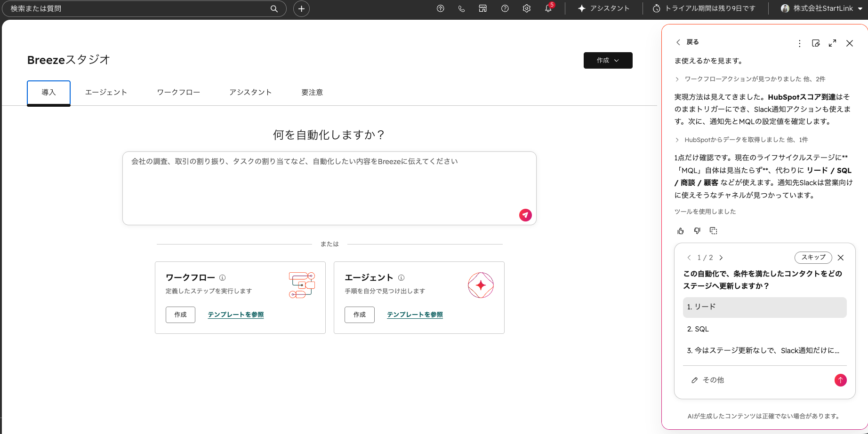
Task: Open テンプレートを参照 in エージェント card
Action: pyautogui.click(x=415, y=315)
